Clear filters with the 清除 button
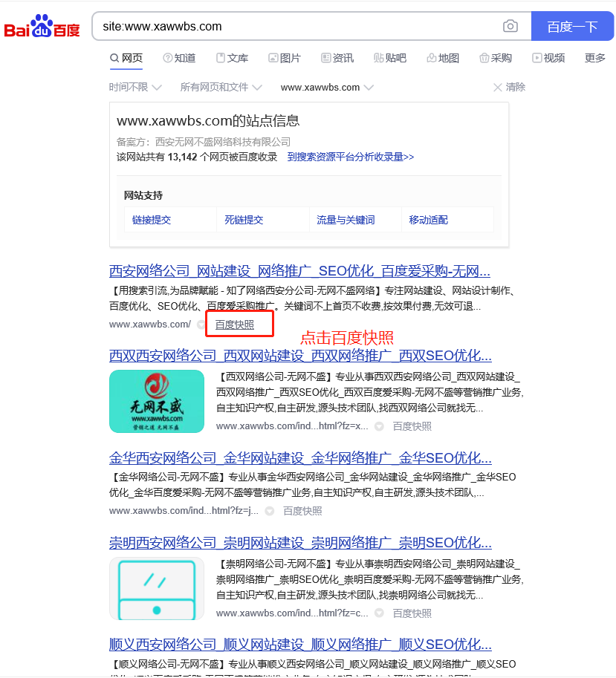The width and height of the screenshot is (616, 678). pyautogui.click(x=509, y=88)
